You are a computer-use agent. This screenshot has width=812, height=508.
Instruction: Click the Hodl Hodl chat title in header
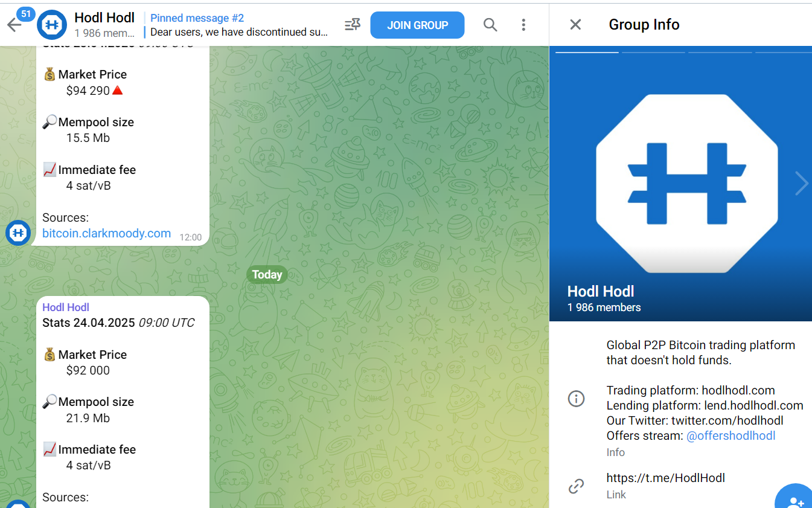click(x=104, y=18)
